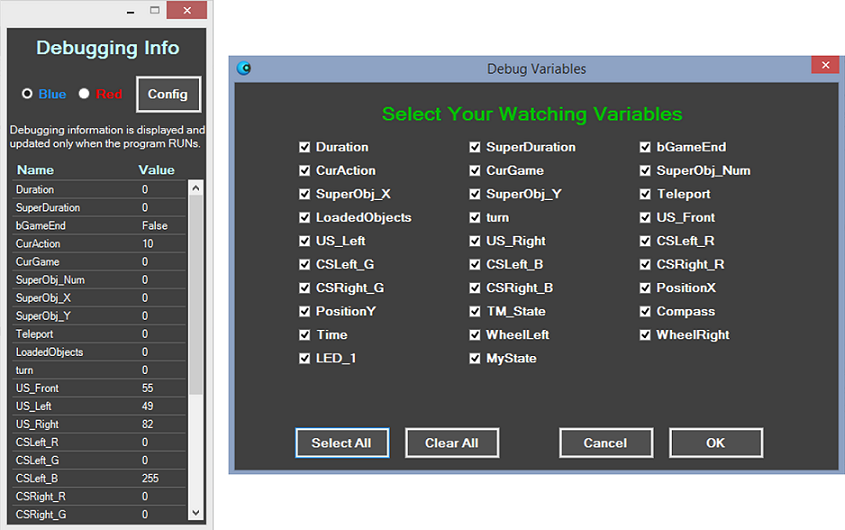Close the Debug Variables dialog
This screenshot has height=530, width=845.
click(x=824, y=66)
